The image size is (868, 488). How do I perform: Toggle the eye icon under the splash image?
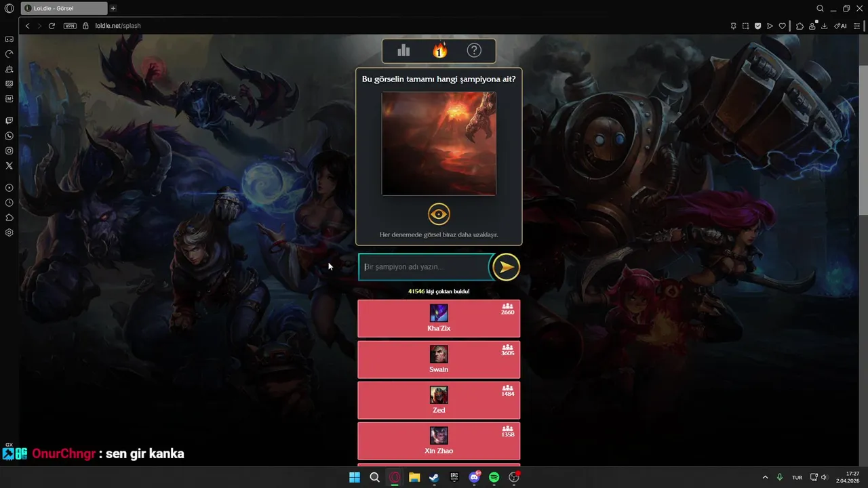point(439,215)
